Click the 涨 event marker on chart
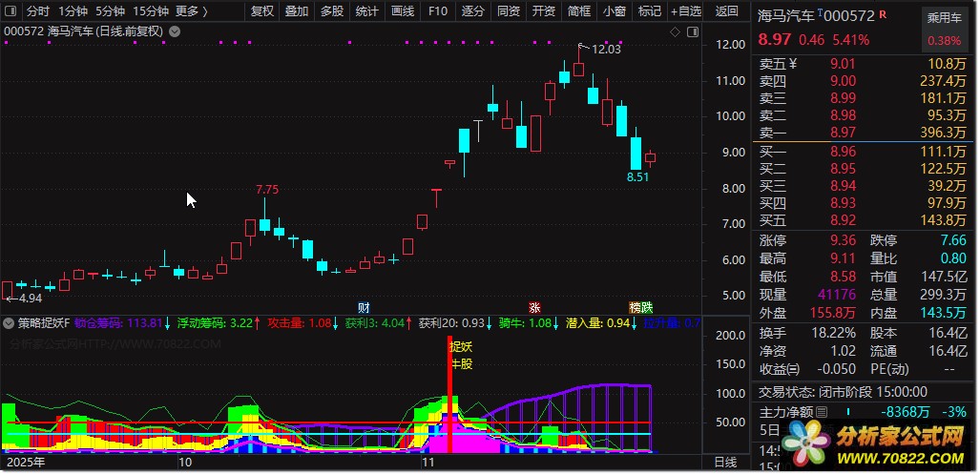 click(x=534, y=307)
